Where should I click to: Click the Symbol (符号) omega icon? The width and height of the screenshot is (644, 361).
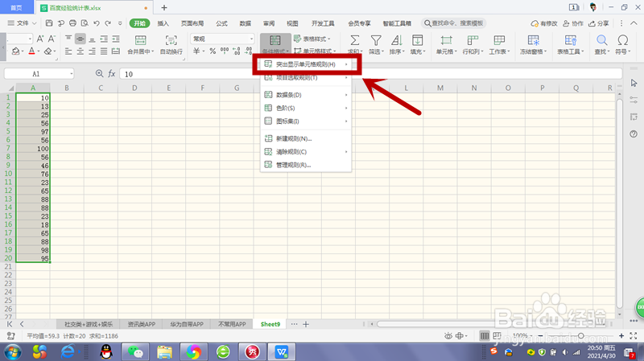(x=622, y=40)
